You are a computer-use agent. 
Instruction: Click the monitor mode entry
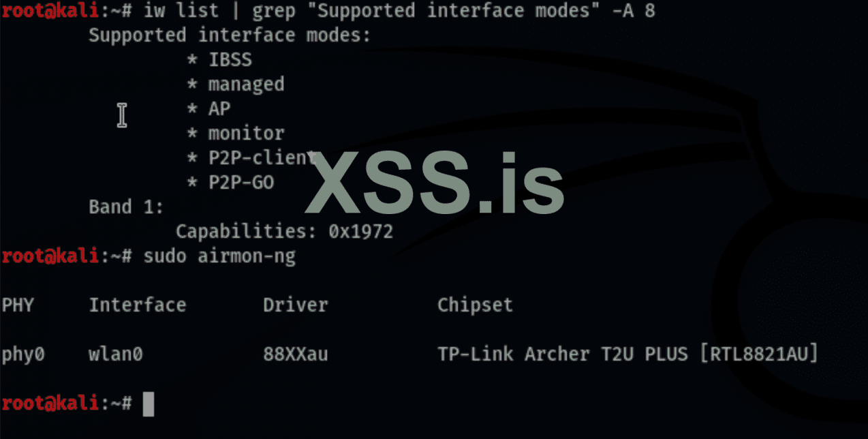point(245,133)
